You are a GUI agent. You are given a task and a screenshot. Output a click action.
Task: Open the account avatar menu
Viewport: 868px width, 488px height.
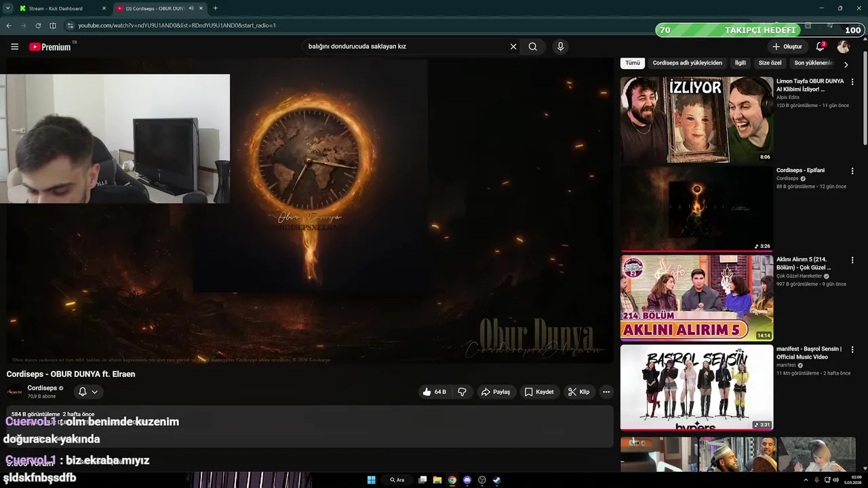[x=843, y=47]
